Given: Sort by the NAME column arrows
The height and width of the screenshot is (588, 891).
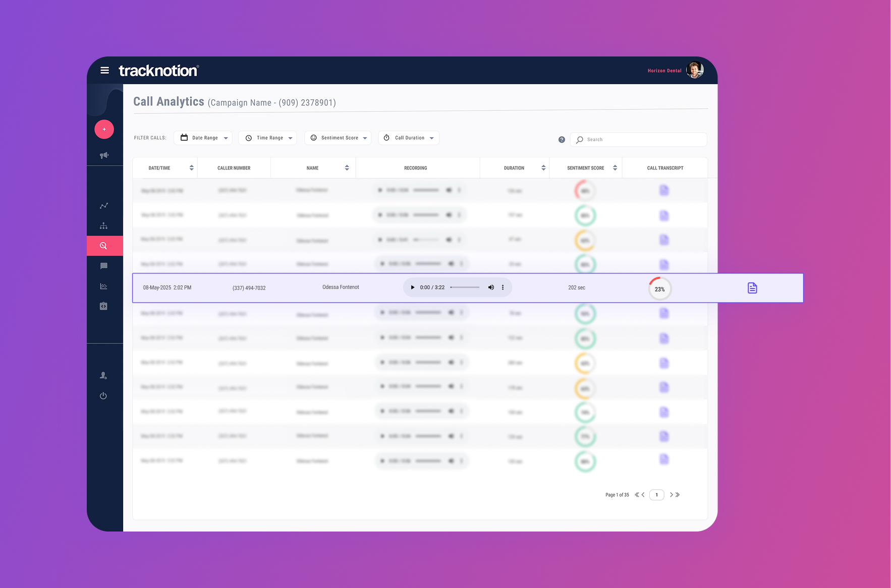Looking at the screenshot, I should coord(347,168).
